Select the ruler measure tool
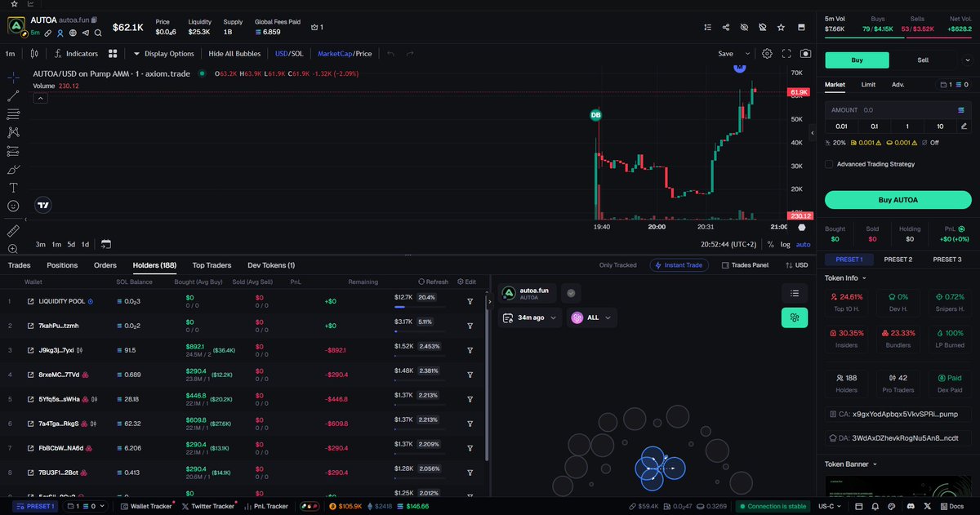980x515 pixels. [x=13, y=230]
